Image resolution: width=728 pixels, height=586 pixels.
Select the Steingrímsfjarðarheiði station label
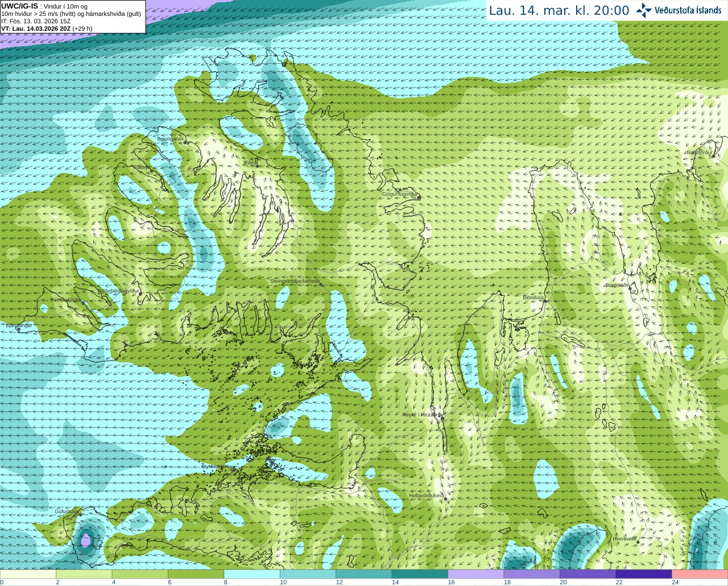pos(295,281)
